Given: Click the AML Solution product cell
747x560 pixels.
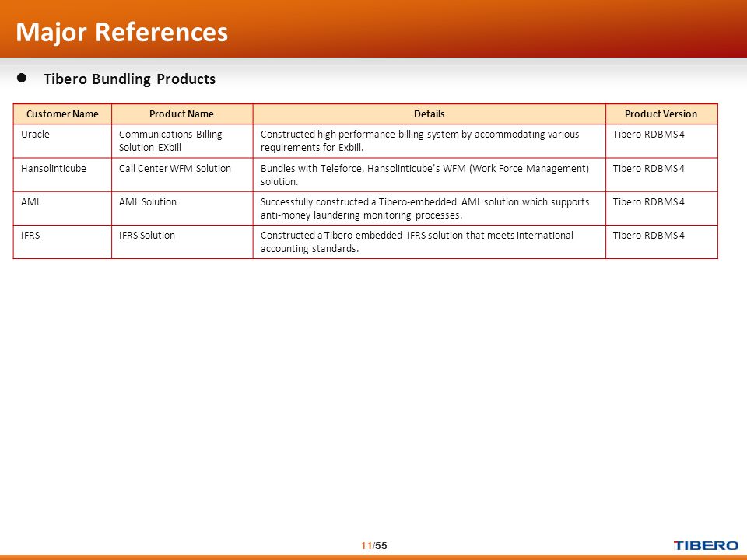Looking at the screenshot, I should [182, 208].
